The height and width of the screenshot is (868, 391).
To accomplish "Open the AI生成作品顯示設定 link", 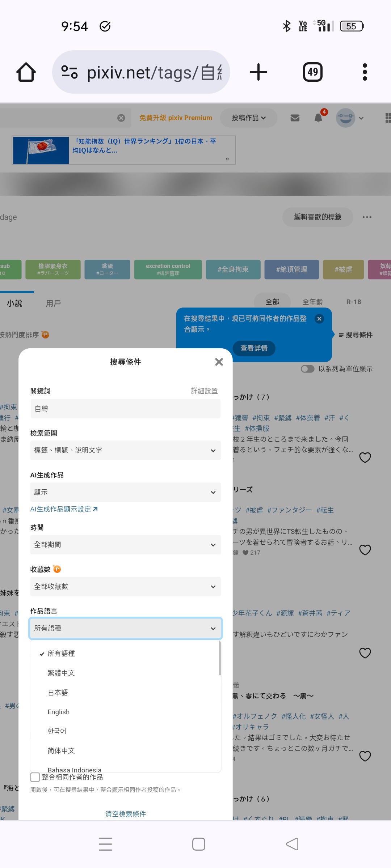I will point(64,509).
